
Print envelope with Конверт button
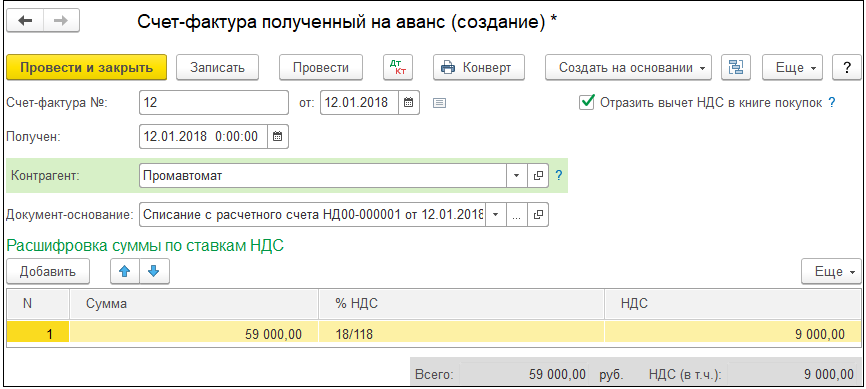[478, 67]
